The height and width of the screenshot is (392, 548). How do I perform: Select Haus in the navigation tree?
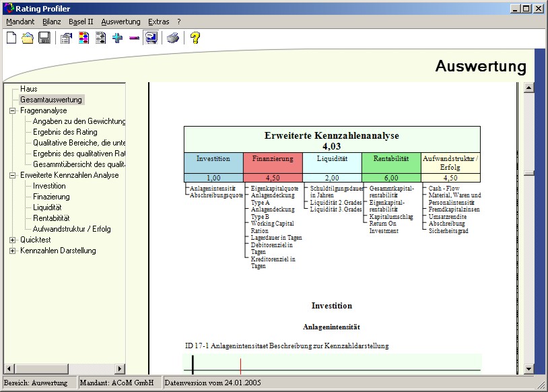(x=29, y=89)
